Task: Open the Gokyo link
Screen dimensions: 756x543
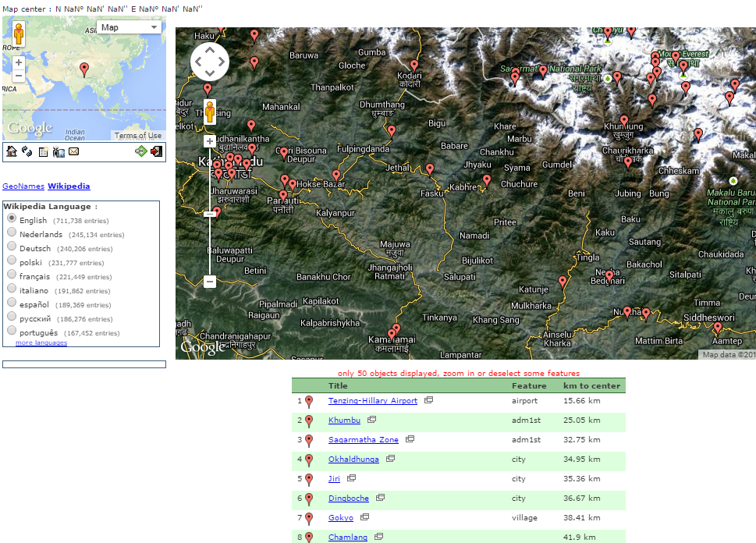Action: pyautogui.click(x=341, y=517)
